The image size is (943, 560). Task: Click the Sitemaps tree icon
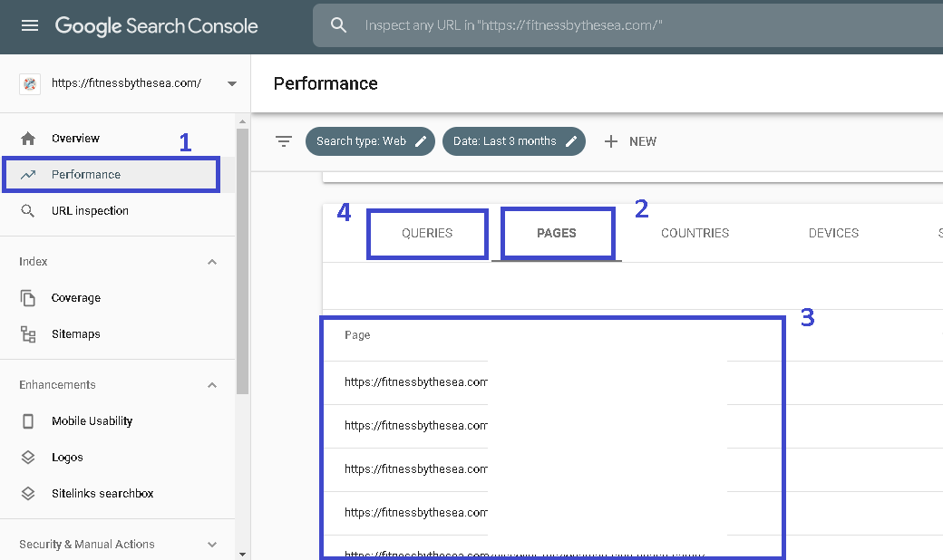click(x=28, y=334)
